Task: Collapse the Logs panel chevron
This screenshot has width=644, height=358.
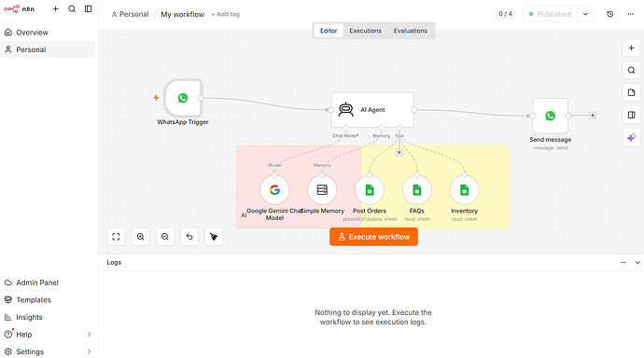Action: (637, 263)
